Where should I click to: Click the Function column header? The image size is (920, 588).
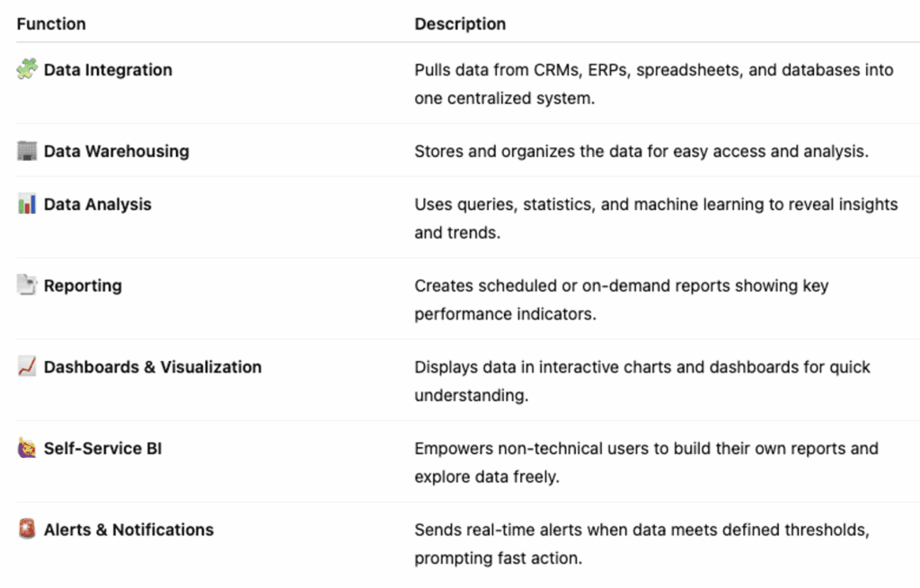click(x=51, y=24)
